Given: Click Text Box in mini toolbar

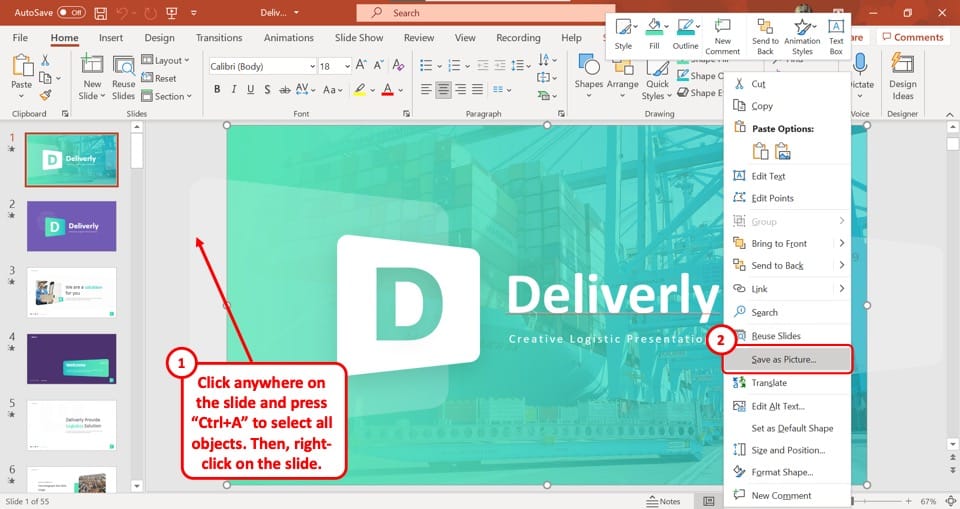Looking at the screenshot, I should (x=836, y=37).
